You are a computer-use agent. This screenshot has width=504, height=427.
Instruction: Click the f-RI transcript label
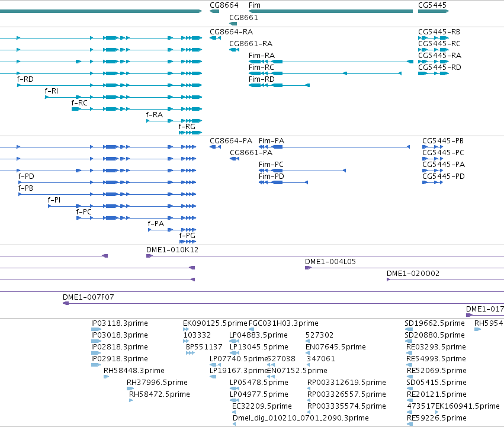52,91
